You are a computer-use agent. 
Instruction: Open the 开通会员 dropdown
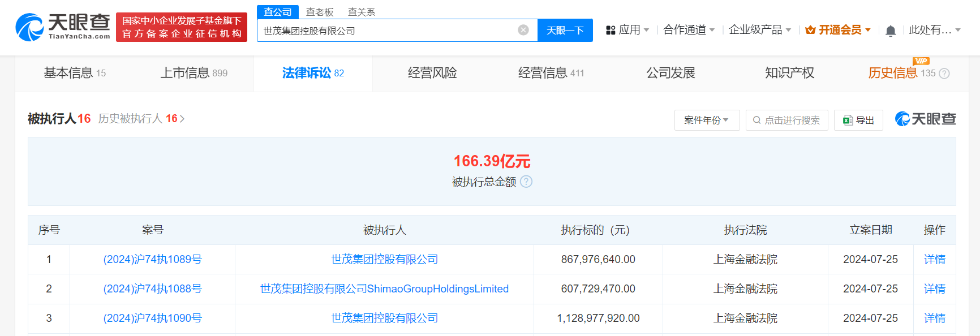[x=838, y=30]
